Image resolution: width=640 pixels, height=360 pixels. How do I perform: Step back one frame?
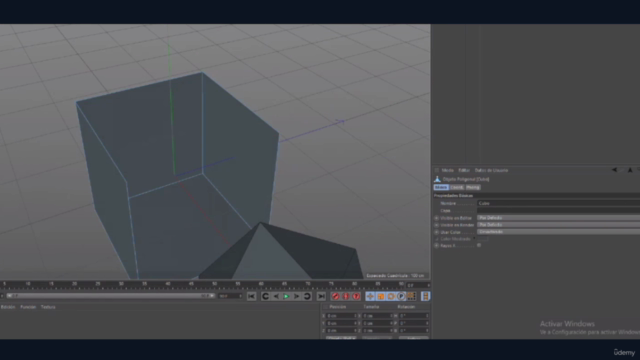point(276,296)
